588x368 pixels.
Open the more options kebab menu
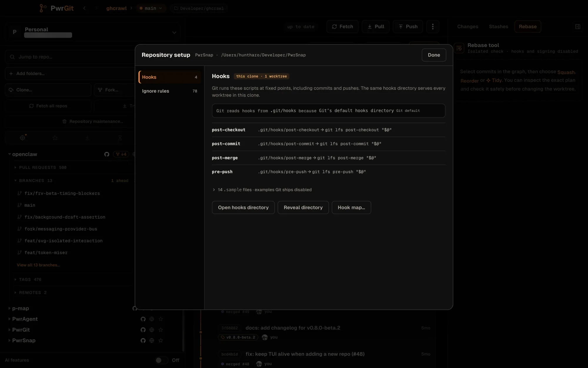[x=432, y=26]
